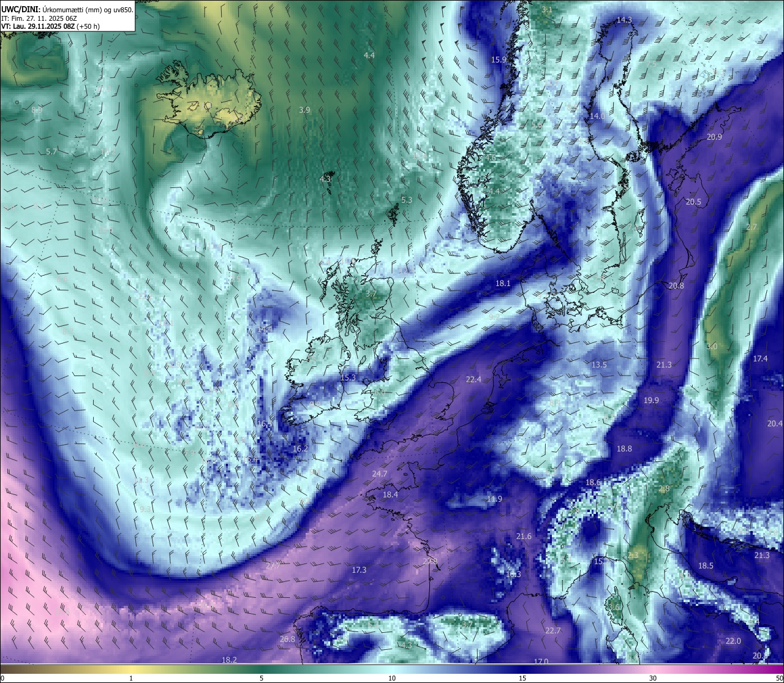Click the 2.3 value over northern Italy

633,555
